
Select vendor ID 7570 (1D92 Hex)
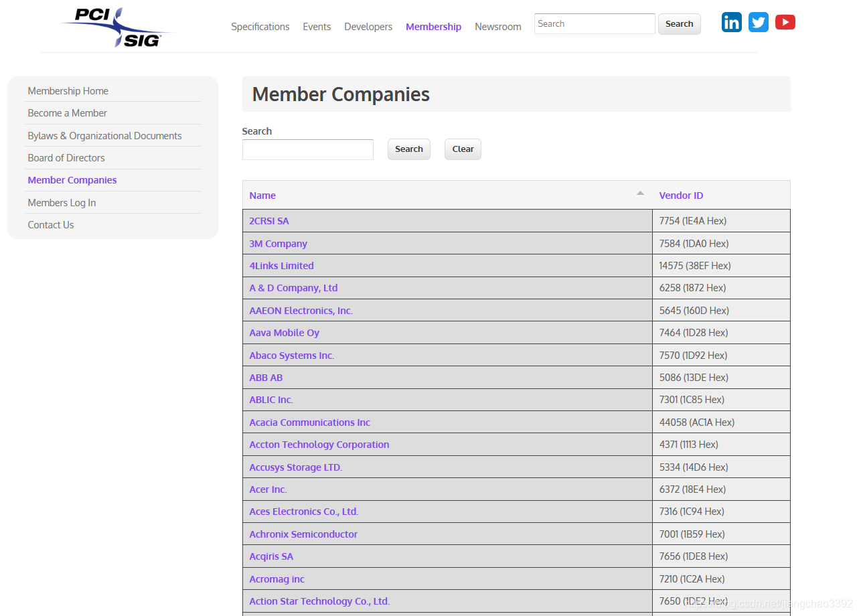[x=694, y=356]
